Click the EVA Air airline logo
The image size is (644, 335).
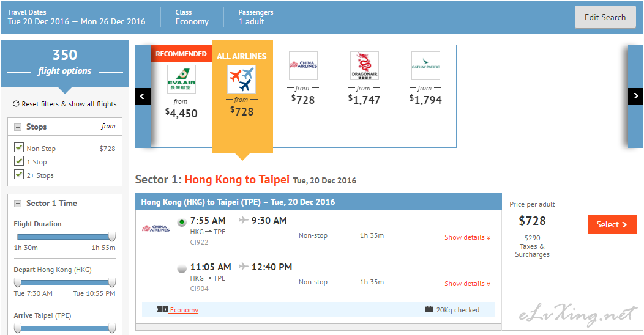coord(181,79)
